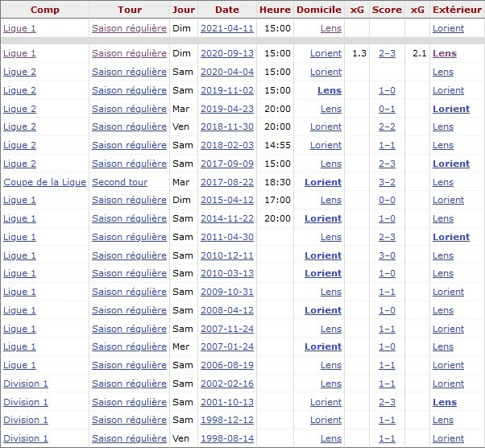Viewport: 485px width, 448px height.
Task: Open the 2002-02-16 date link
Action: coord(227,384)
